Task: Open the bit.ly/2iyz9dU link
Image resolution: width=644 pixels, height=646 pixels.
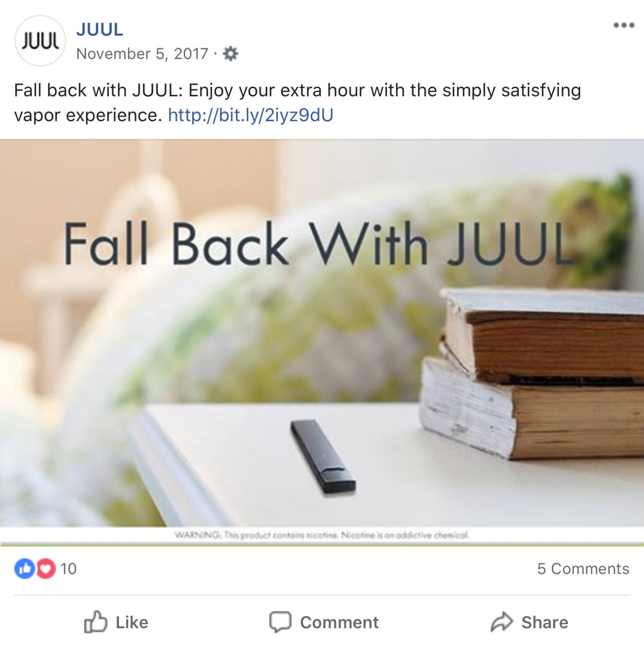Action: (x=251, y=115)
